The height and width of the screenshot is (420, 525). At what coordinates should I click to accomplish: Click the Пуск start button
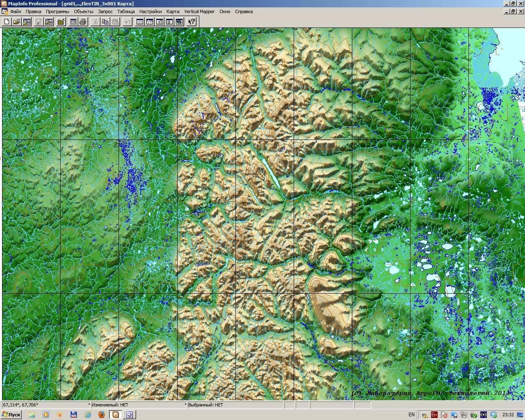tap(11, 415)
